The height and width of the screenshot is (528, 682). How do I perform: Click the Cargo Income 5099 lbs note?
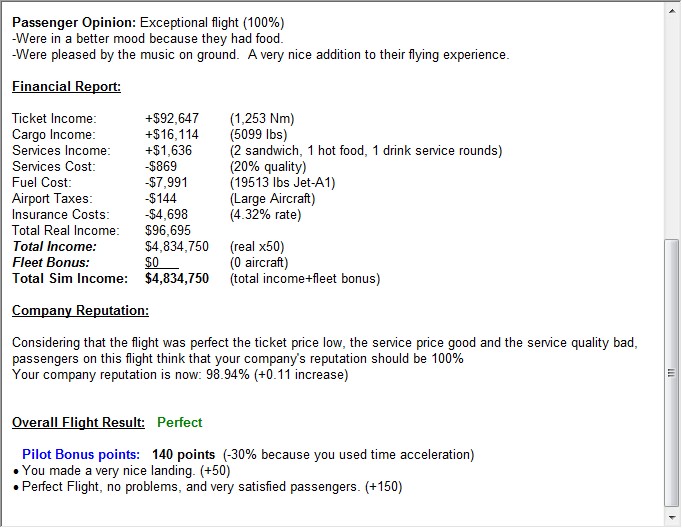click(x=258, y=134)
